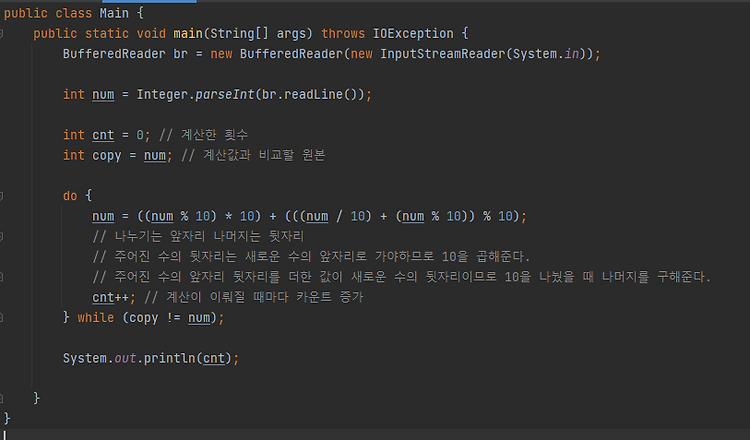Click "cnt" in its int declaration
750x440 pixels.
coord(103,135)
